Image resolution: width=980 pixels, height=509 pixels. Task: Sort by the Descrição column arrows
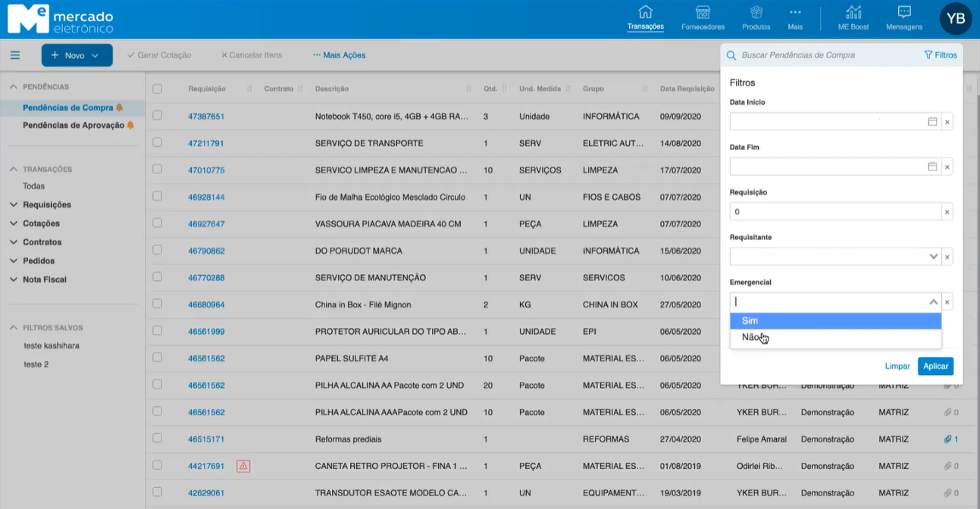click(x=468, y=89)
